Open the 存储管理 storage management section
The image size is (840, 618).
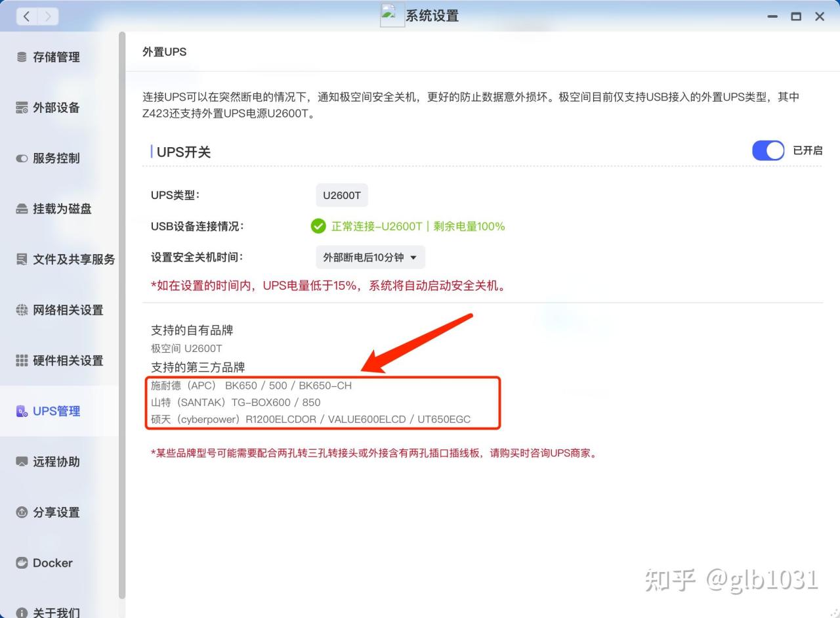[58, 57]
